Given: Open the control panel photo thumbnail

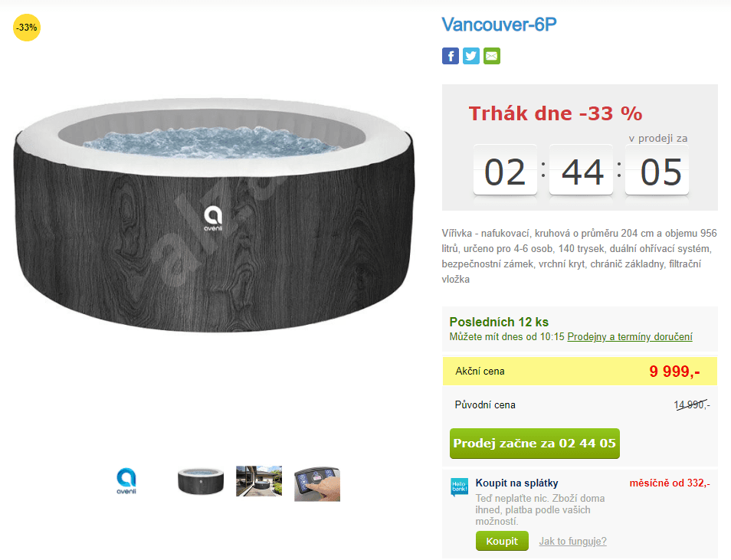Looking at the screenshot, I should coord(317,483).
